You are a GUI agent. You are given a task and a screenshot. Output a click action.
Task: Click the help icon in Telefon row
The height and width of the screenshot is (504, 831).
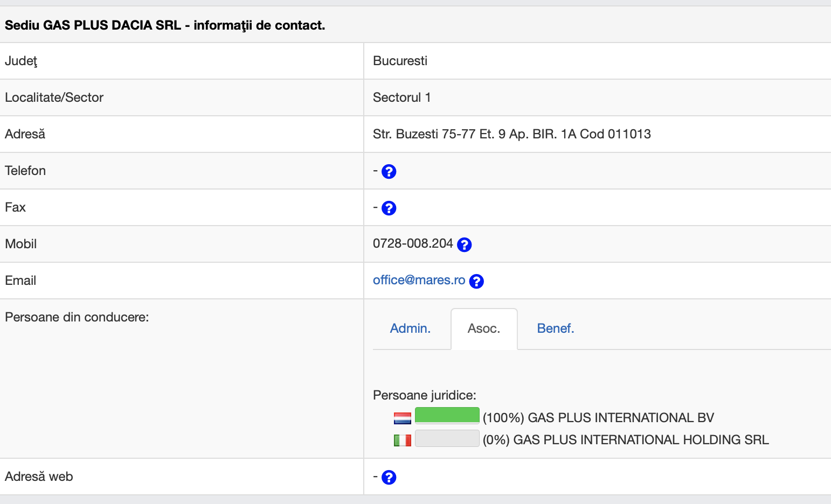389,172
